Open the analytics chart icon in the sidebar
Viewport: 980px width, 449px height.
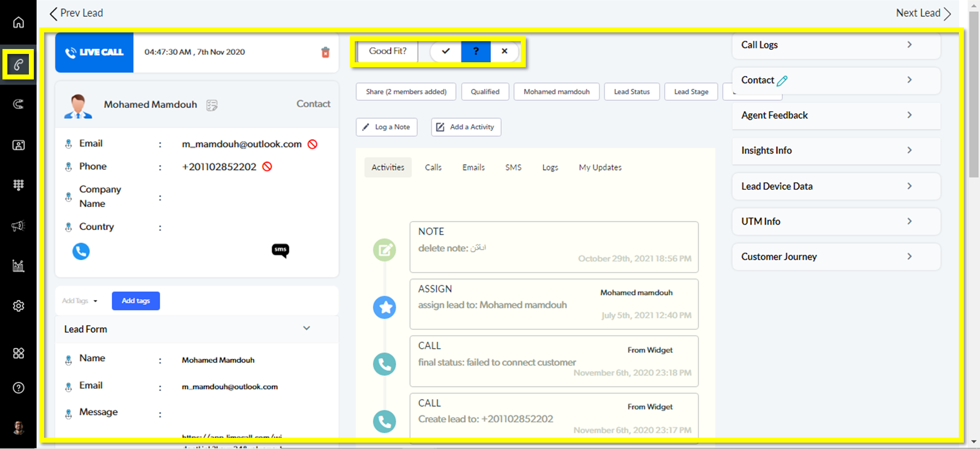point(18,266)
